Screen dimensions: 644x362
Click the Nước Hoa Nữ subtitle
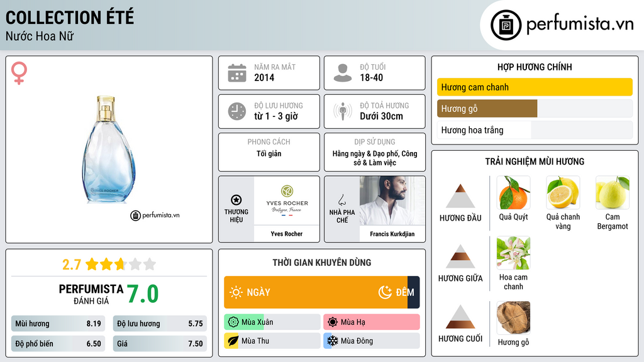coord(40,36)
